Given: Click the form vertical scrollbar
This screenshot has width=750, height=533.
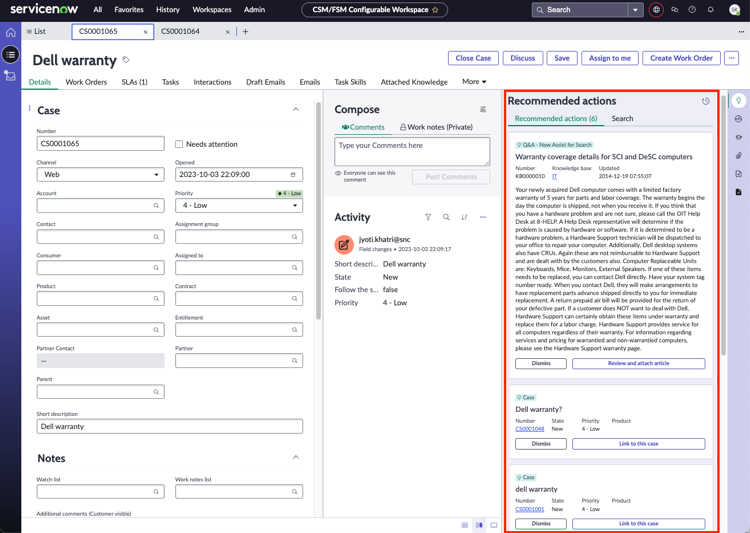Looking at the screenshot, I should (319, 211).
